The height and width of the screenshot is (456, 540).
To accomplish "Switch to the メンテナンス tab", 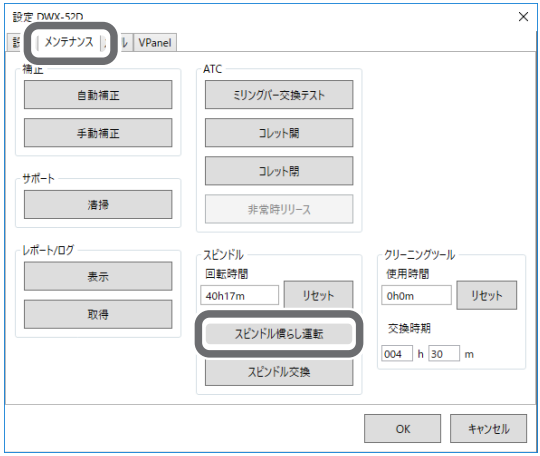I will click(x=69, y=42).
